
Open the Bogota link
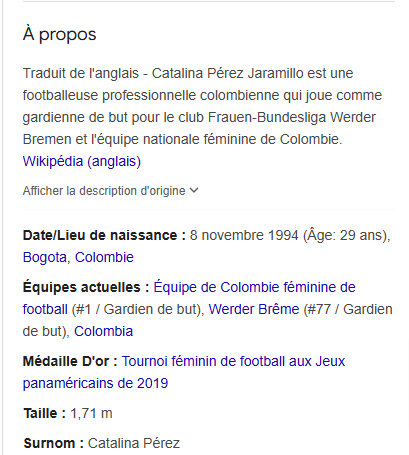pyautogui.click(x=45, y=257)
